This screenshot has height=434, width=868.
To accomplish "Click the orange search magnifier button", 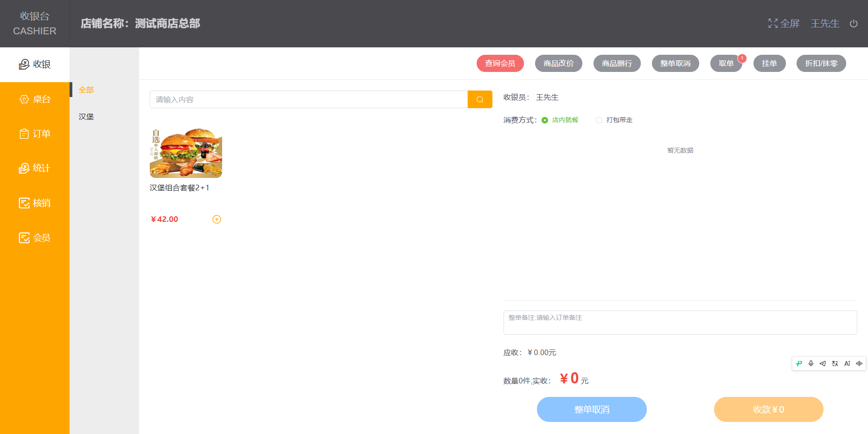I will tap(480, 99).
